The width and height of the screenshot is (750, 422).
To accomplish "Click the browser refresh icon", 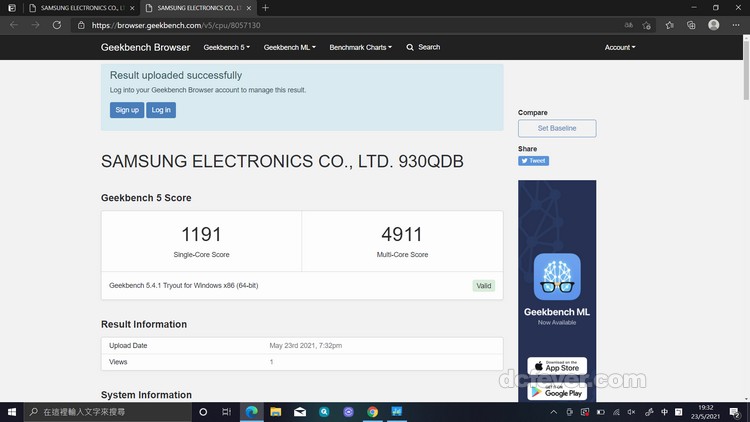I will 57,25.
